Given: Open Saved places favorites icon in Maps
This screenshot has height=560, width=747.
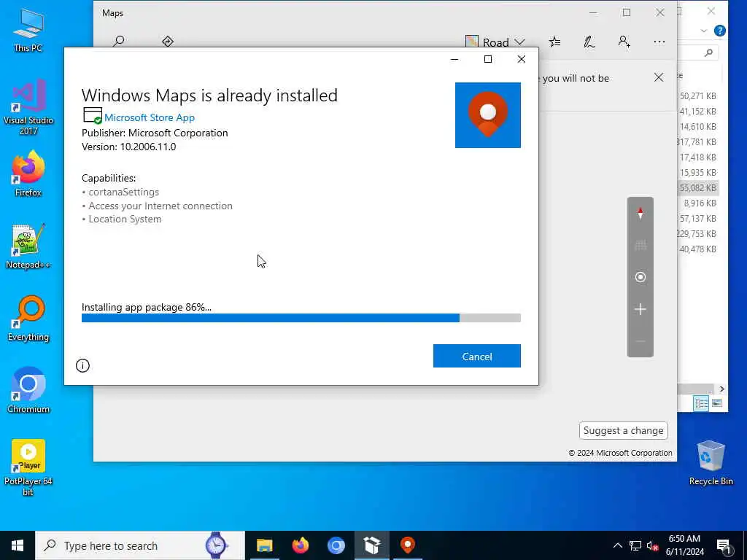Looking at the screenshot, I should pyautogui.click(x=554, y=42).
